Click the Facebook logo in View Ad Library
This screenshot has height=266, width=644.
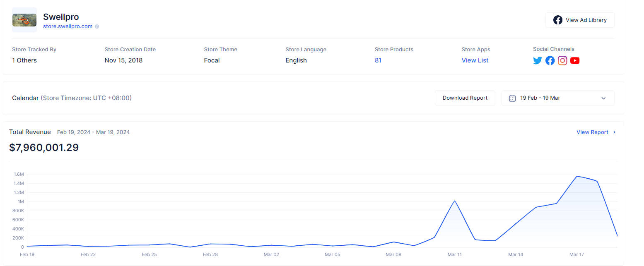[558, 20]
